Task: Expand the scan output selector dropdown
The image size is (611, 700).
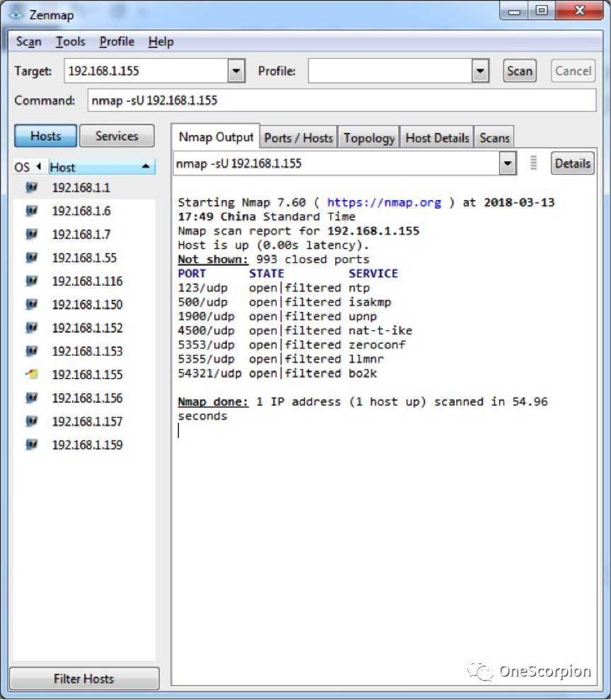Action: [507, 163]
